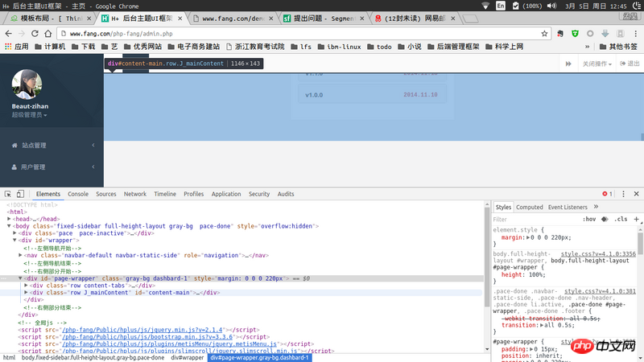Collapse the div id wrapper node
644x362 pixels.
(14, 240)
